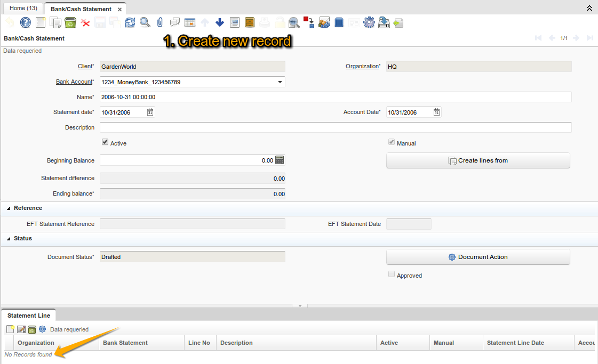The width and height of the screenshot is (598, 364).
Task: Switch to grid view with the table icon
Action: click(x=189, y=22)
